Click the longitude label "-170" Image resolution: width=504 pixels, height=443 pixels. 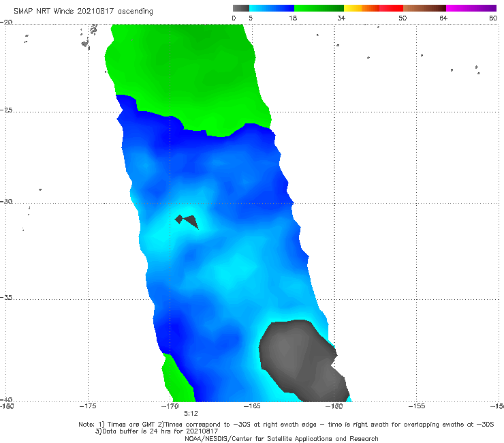[170, 406]
